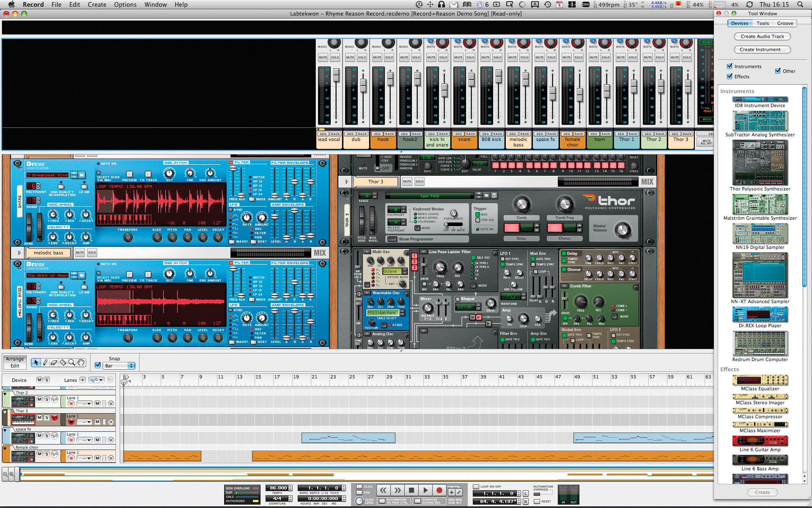The height and width of the screenshot is (508, 812).
Task: Switch to the Groove tab in Tool Window
Action: (x=785, y=23)
